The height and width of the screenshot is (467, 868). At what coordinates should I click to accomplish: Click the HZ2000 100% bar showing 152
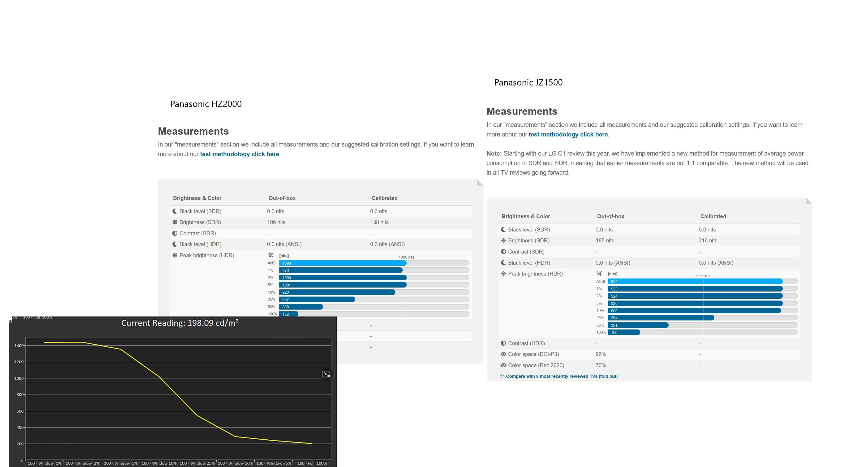pos(289,314)
